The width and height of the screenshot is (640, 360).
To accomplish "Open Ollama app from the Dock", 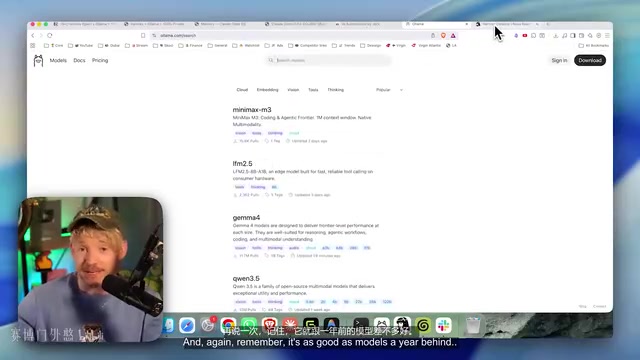I will pyautogui.click(x=382, y=325).
